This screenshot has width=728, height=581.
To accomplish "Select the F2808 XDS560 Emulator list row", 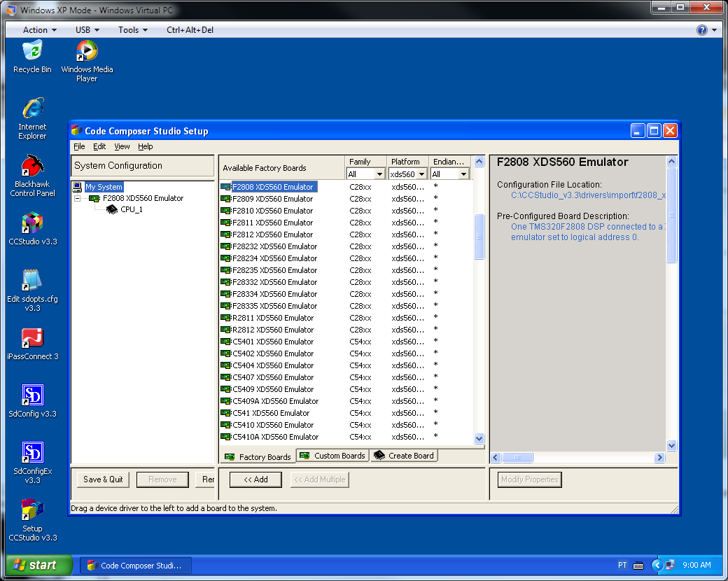I will [346, 187].
